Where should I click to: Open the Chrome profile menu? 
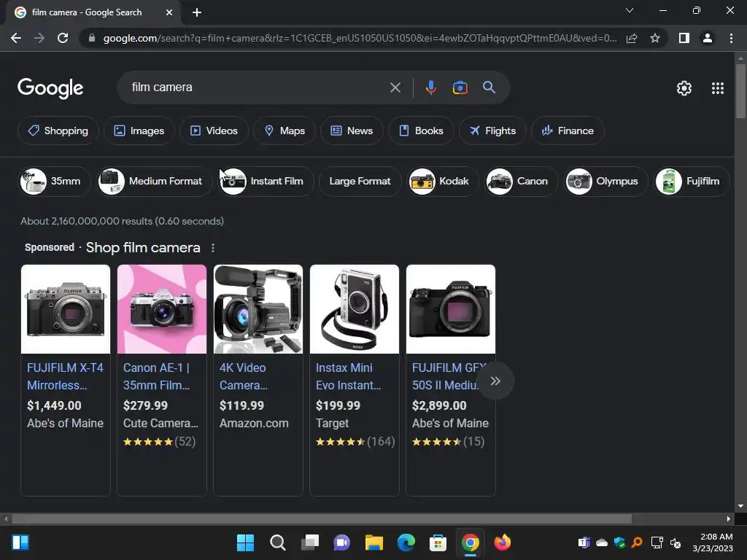tap(708, 38)
